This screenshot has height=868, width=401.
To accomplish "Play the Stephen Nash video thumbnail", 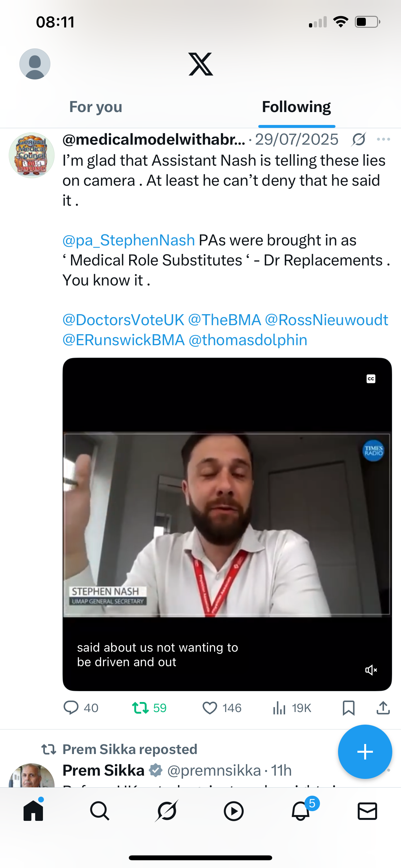I will pyautogui.click(x=227, y=524).
